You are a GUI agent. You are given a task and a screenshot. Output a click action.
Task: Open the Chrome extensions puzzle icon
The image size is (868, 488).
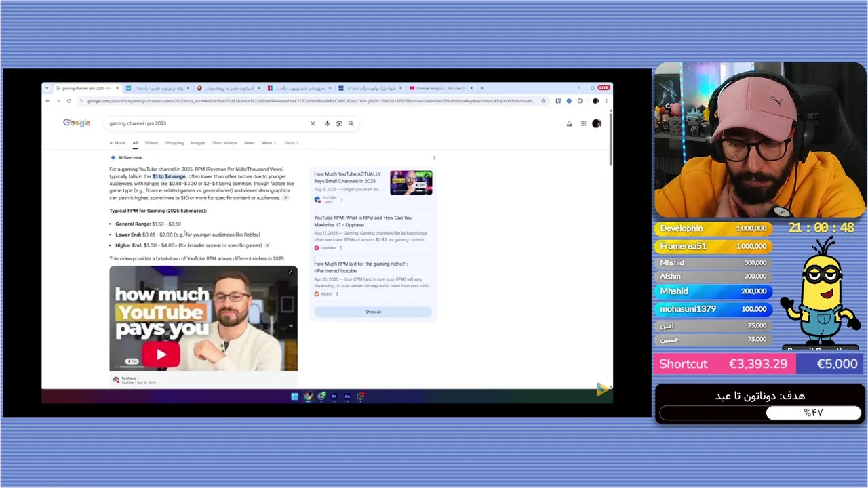tap(580, 101)
